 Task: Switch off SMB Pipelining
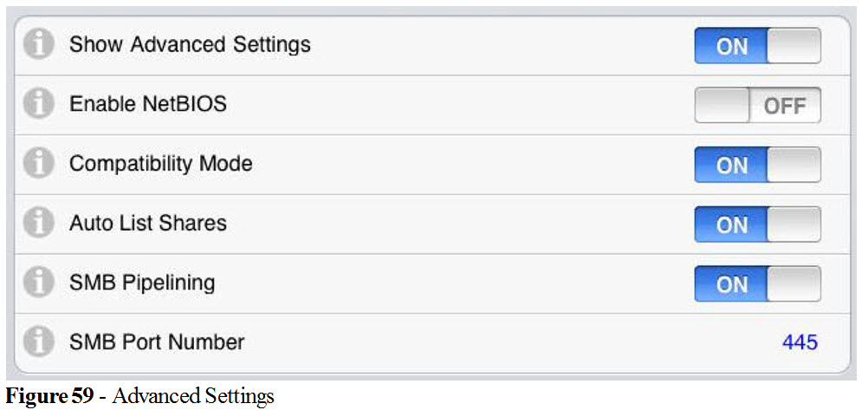click(x=757, y=283)
